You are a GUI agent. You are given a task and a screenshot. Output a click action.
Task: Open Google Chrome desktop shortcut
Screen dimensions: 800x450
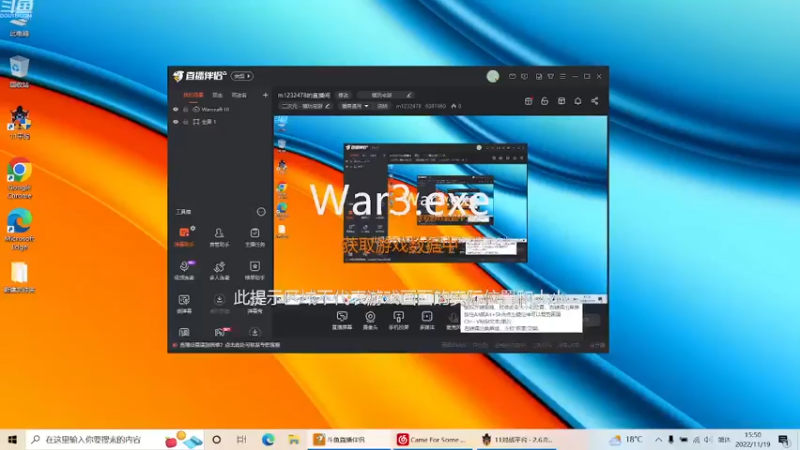coord(19,178)
